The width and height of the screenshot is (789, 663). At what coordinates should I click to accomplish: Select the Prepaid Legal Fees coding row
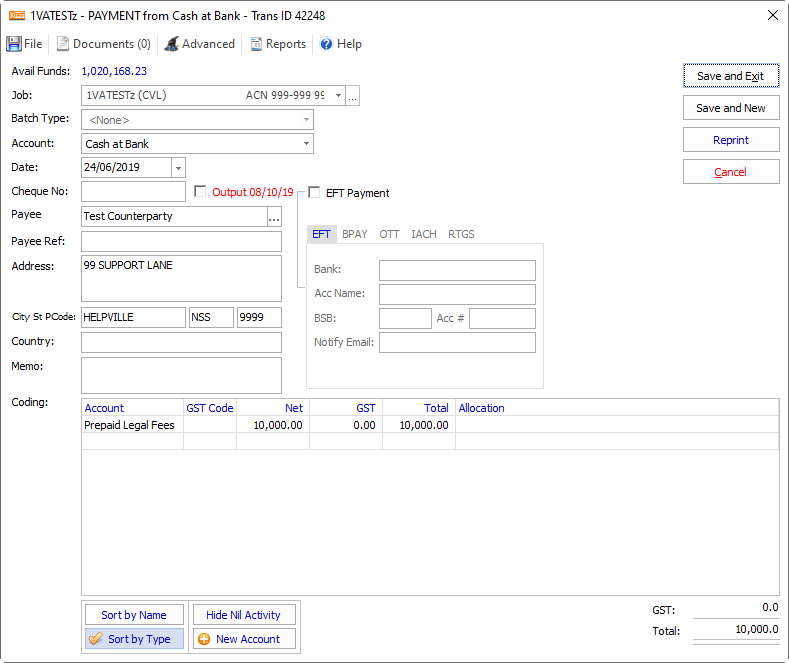coord(130,425)
